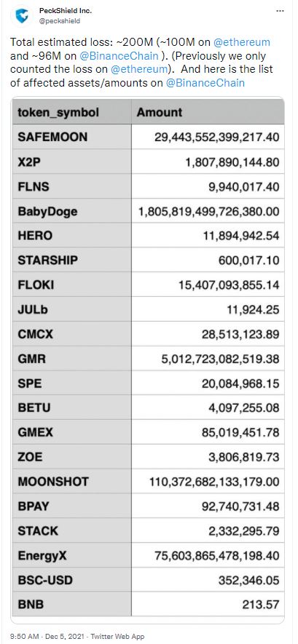
Task: Click the PeckShield Inc. display name
Action: click(x=66, y=11)
